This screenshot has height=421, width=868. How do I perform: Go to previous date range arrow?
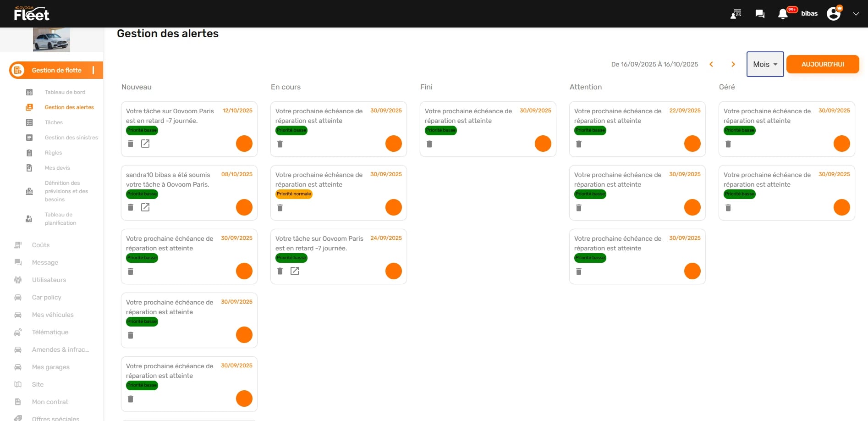pyautogui.click(x=711, y=64)
